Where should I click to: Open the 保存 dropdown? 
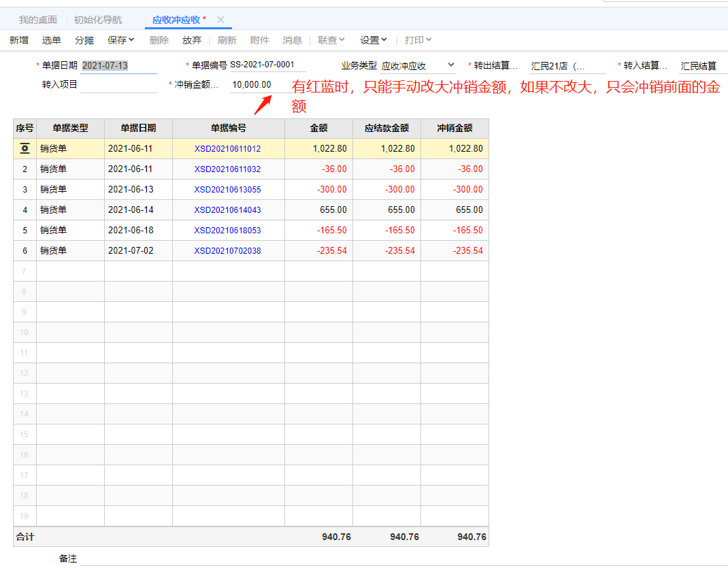(120, 40)
